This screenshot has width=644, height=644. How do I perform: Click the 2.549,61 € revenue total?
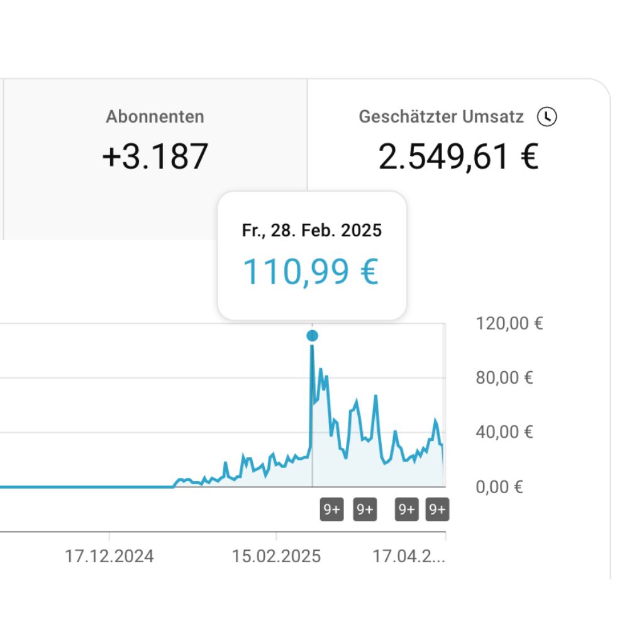[458, 157]
